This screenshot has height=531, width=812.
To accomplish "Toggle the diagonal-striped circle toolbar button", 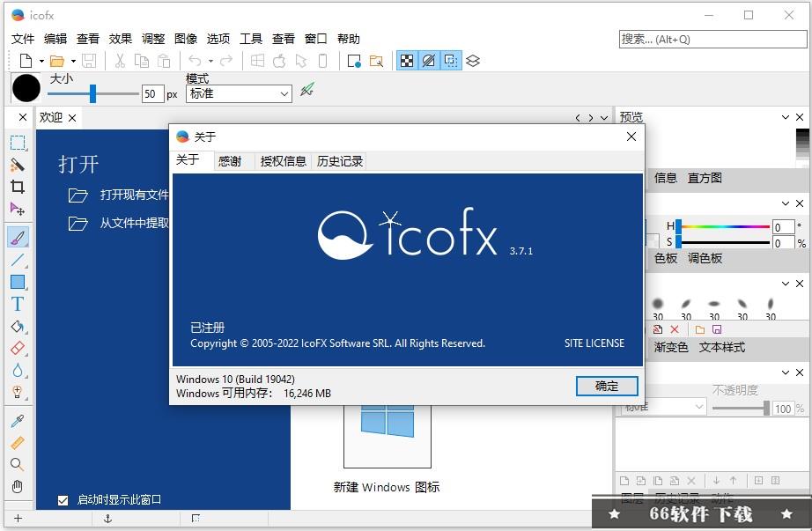I will pyautogui.click(x=429, y=61).
